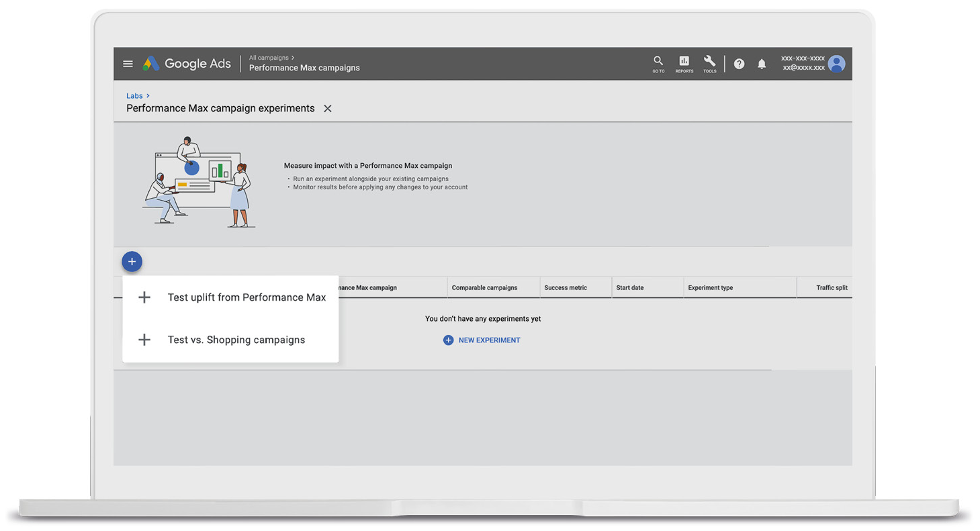Click the blue plus create button
This screenshot has height=531, width=980.
pos(132,262)
